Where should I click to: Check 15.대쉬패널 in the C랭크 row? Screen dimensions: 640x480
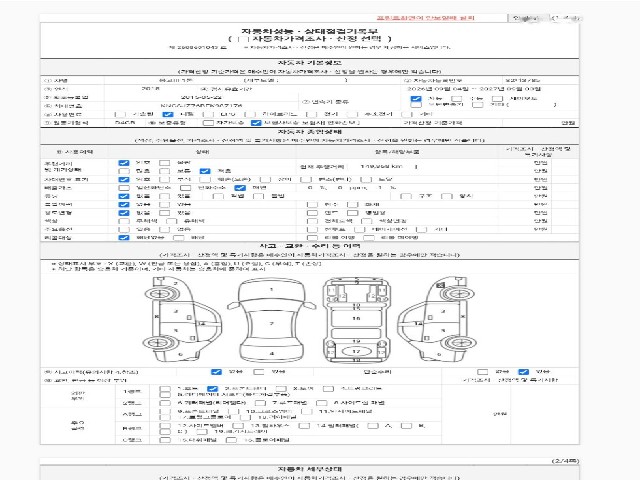(165, 440)
